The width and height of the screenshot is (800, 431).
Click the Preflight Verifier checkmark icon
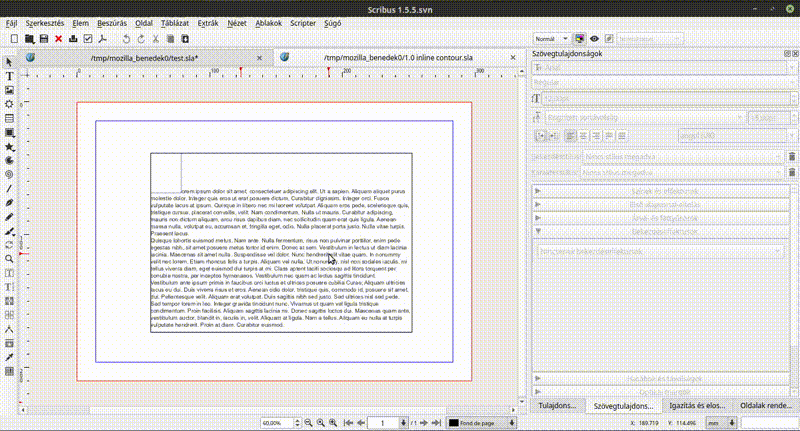tap(88, 38)
